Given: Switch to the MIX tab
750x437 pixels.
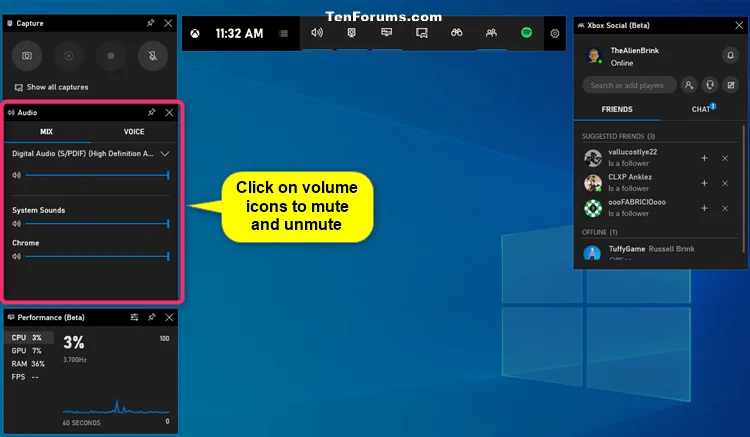Looking at the screenshot, I should pyautogui.click(x=47, y=131).
